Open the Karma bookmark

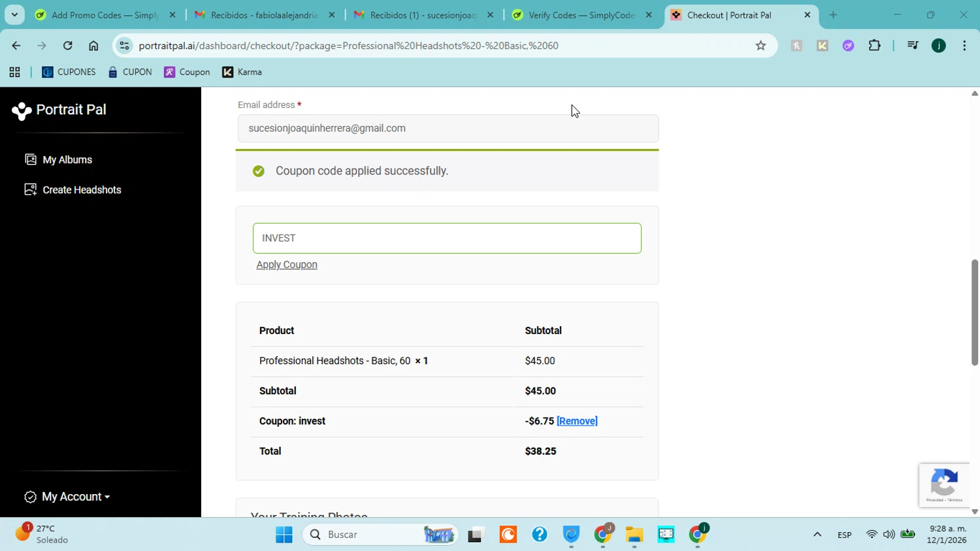[x=242, y=72]
